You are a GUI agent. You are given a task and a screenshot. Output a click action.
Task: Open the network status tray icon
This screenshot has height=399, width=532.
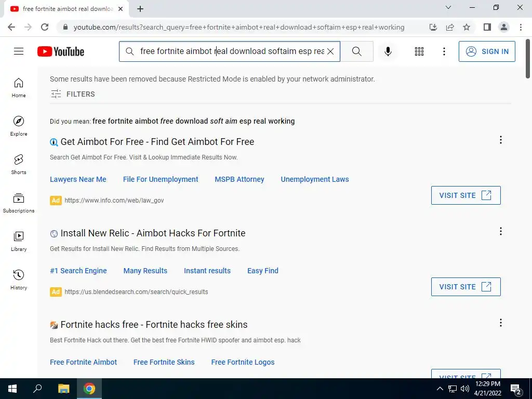(x=453, y=389)
